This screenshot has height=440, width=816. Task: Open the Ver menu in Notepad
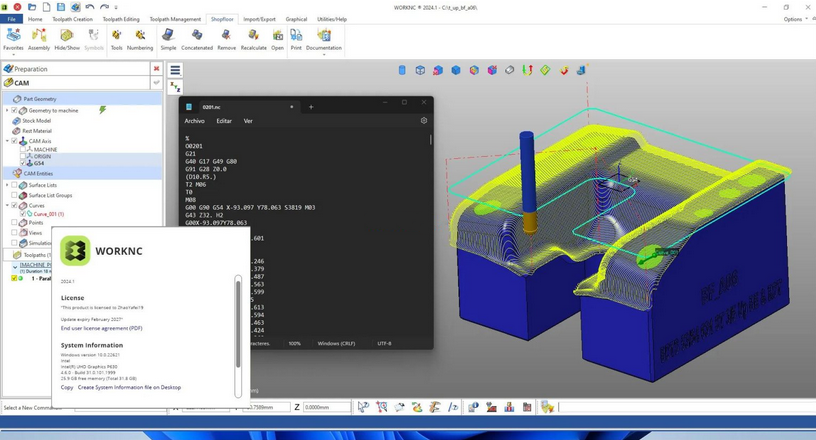pyautogui.click(x=248, y=121)
